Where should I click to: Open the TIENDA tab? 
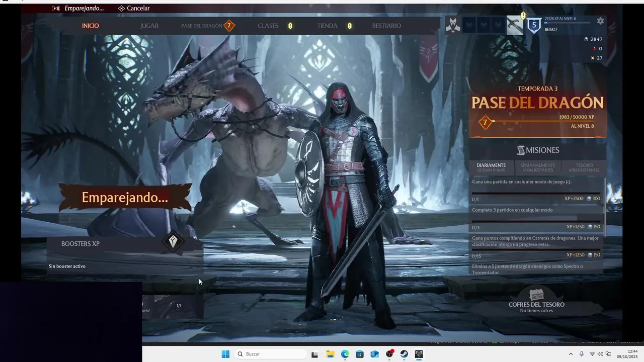tap(328, 26)
